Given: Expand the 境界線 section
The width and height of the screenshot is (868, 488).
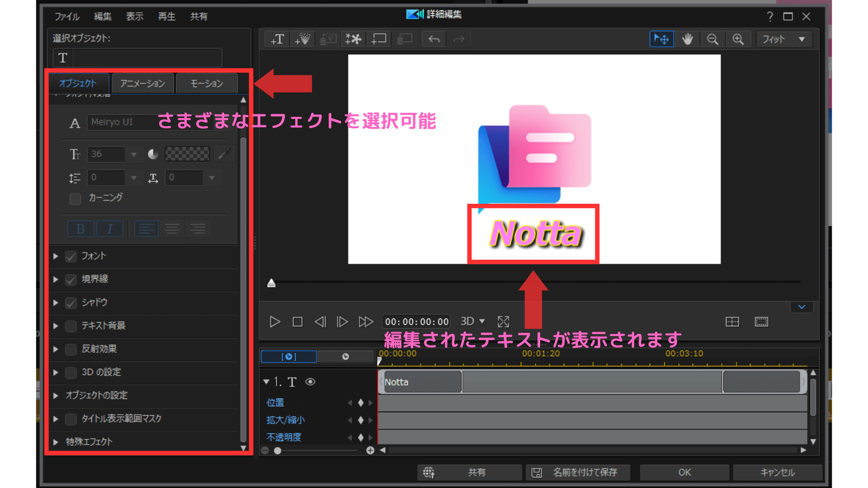Looking at the screenshot, I should (x=56, y=279).
